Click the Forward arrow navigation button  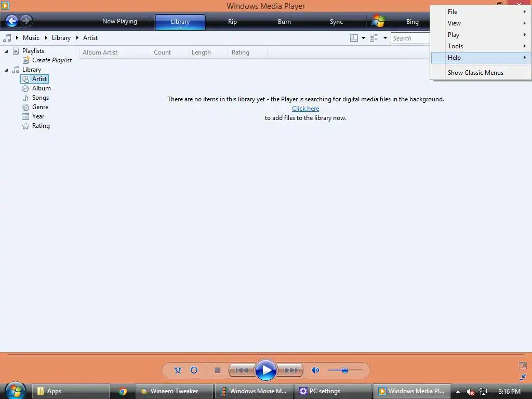26,21
